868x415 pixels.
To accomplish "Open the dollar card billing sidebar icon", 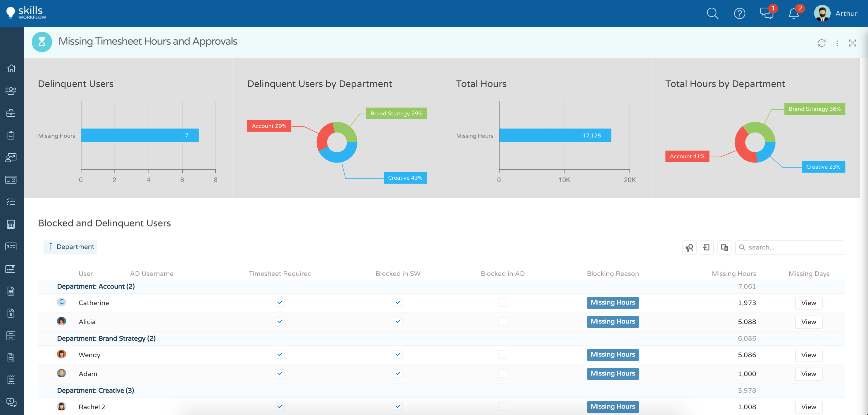I will 11,247.
